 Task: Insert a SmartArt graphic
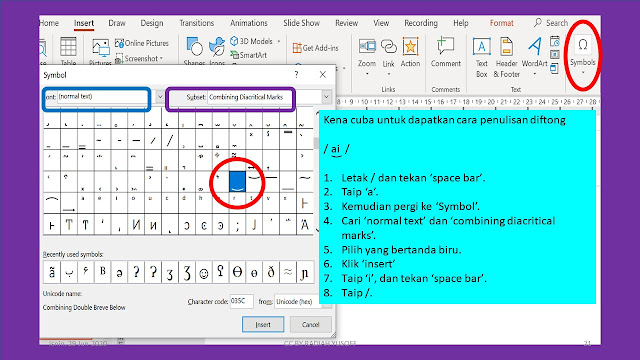click(x=248, y=55)
